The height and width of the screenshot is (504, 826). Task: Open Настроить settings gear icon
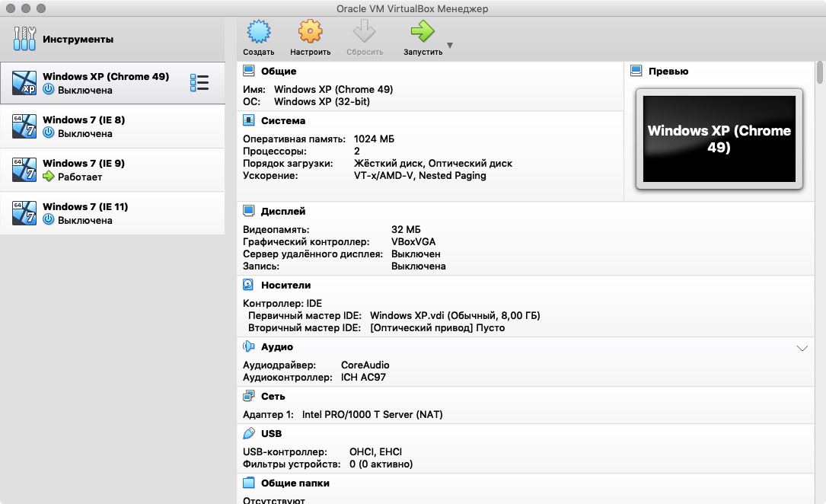click(x=311, y=32)
